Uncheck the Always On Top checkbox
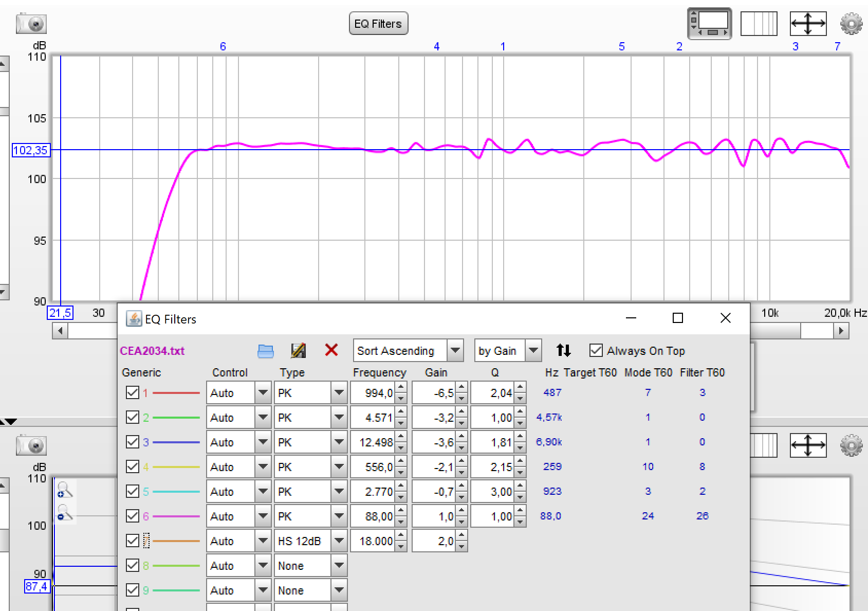The width and height of the screenshot is (868, 611). [x=596, y=350]
